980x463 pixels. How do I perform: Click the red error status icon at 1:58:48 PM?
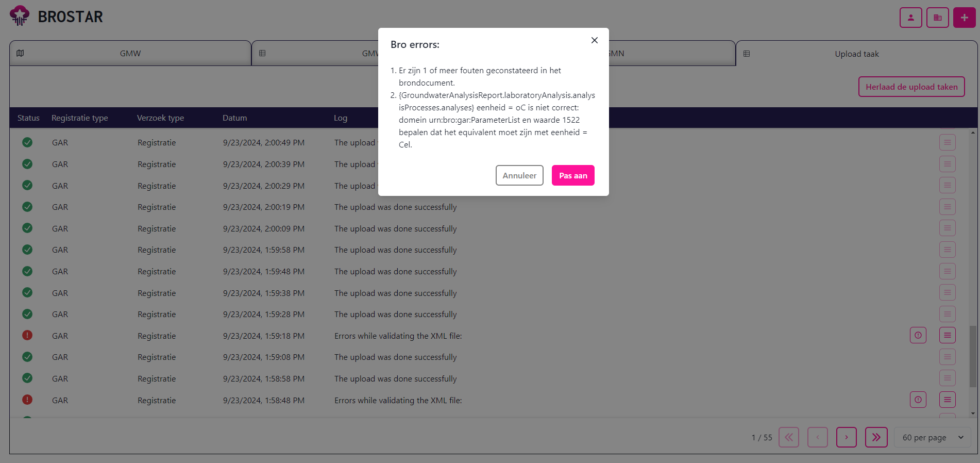pyautogui.click(x=27, y=400)
